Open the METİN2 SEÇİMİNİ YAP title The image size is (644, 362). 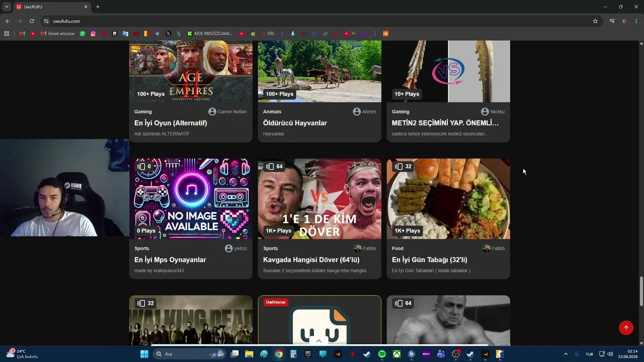tap(445, 123)
